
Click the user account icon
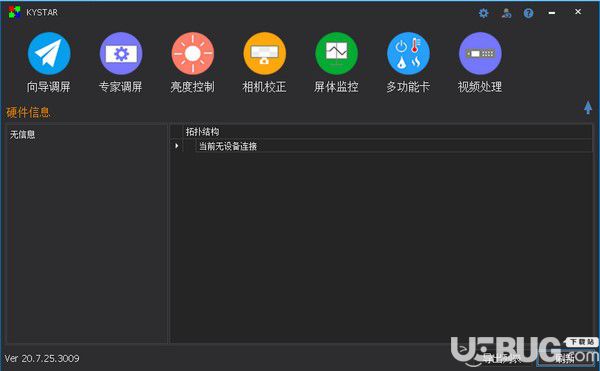506,13
